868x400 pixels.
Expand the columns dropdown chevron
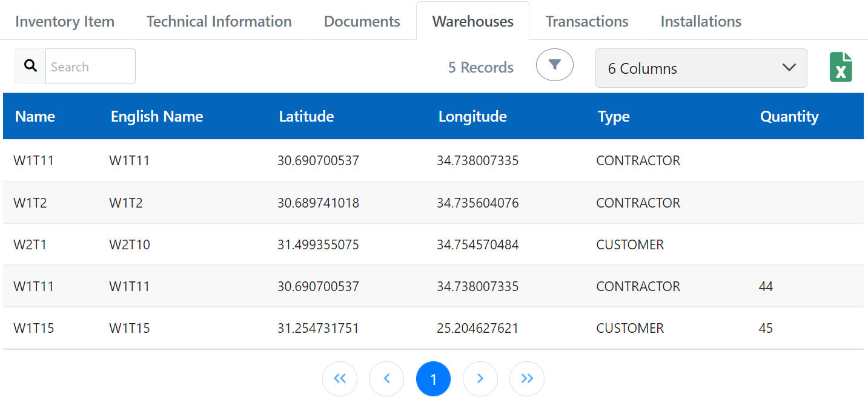pyautogui.click(x=788, y=68)
